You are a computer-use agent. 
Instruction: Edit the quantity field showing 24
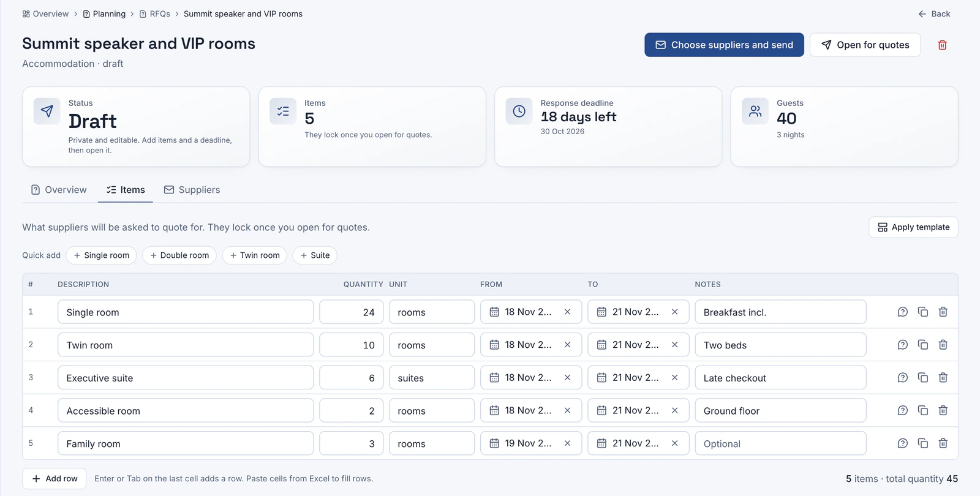(352, 312)
